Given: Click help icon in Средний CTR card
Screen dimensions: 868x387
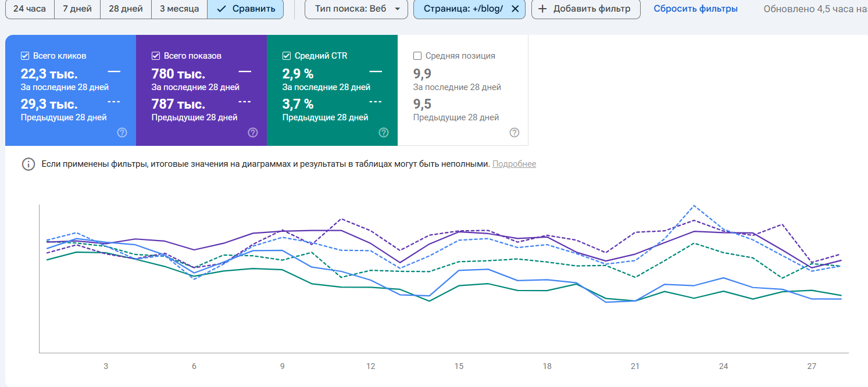Looking at the screenshot, I should point(384,132).
